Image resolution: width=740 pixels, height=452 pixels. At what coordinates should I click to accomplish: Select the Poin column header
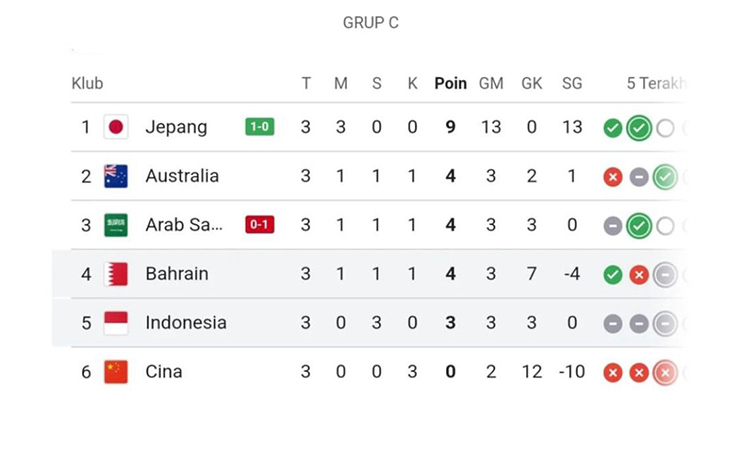pyautogui.click(x=450, y=83)
